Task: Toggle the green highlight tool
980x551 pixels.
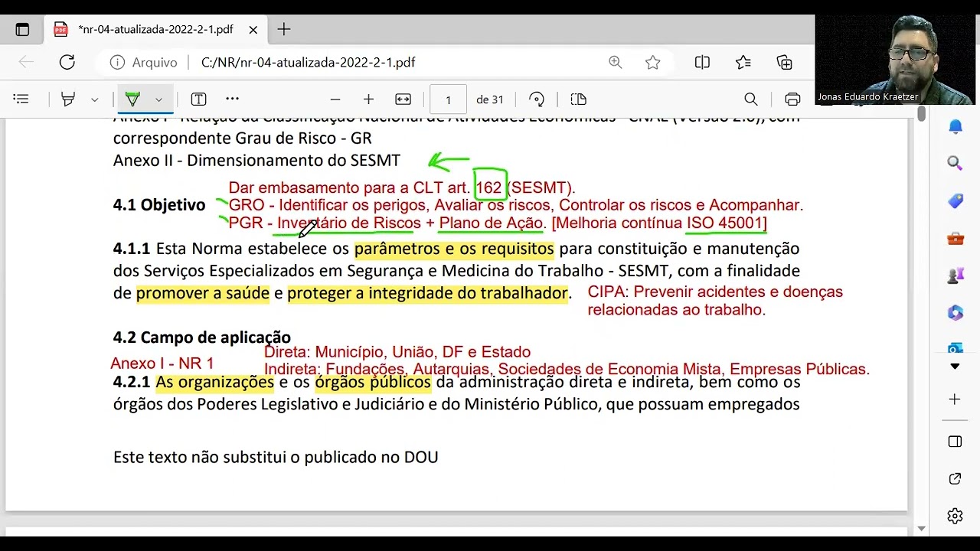Action: coord(132,99)
